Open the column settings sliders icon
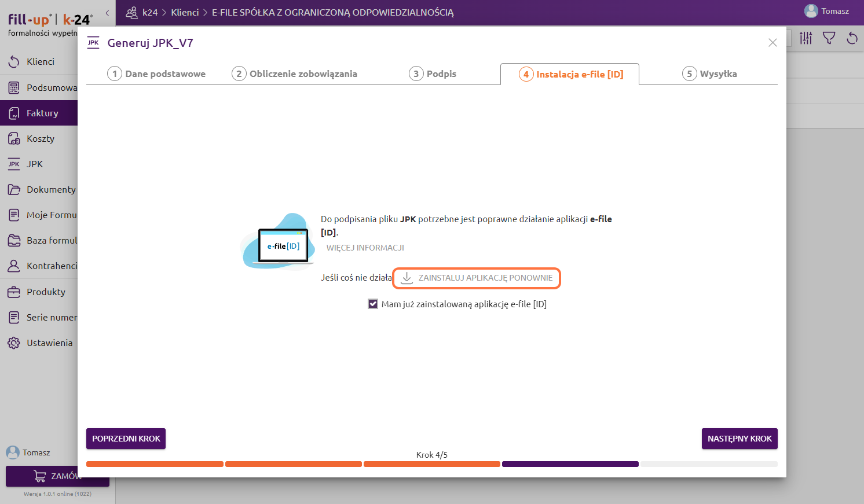Image resolution: width=864 pixels, height=504 pixels. pos(806,38)
